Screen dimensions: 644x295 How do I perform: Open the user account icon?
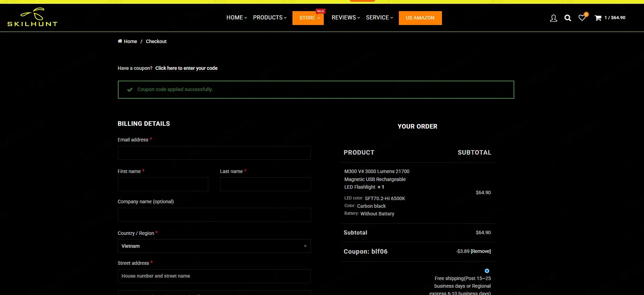pos(553,18)
